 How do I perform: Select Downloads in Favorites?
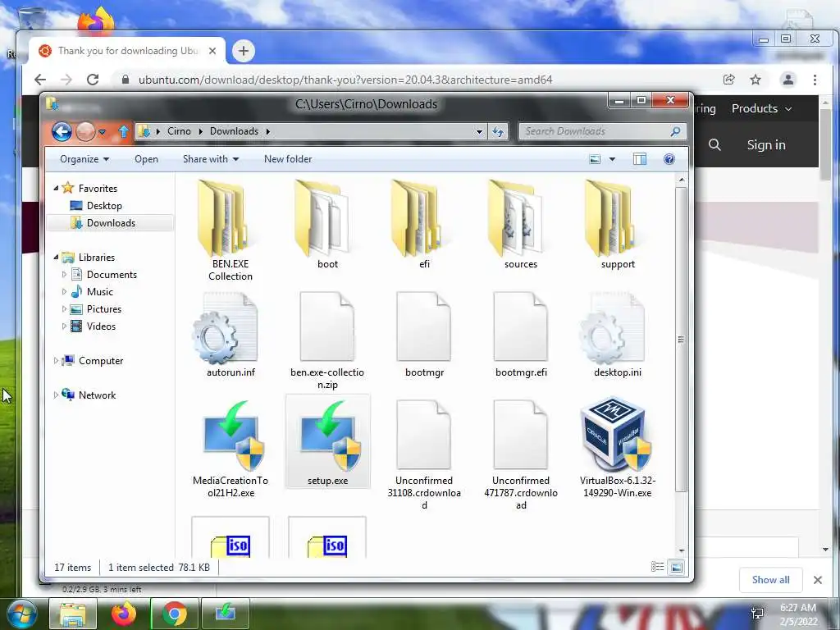coord(111,223)
